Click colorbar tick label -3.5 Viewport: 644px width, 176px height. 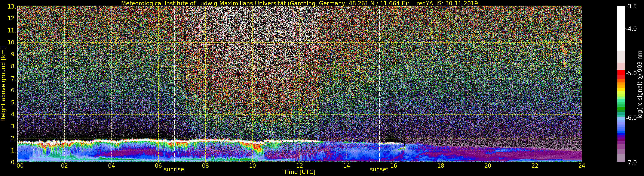click(631, 6)
